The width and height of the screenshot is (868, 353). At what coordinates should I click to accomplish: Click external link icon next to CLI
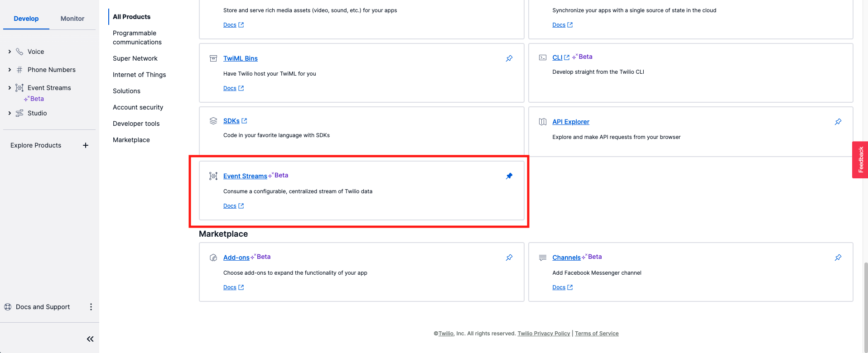coord(567,57)
